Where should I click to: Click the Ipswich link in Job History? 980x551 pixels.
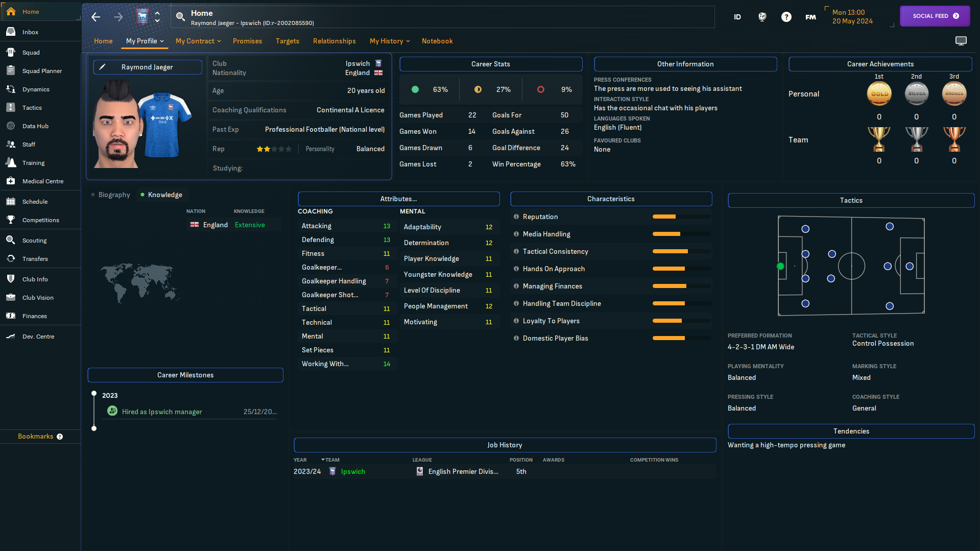click(x=353, y=471)
